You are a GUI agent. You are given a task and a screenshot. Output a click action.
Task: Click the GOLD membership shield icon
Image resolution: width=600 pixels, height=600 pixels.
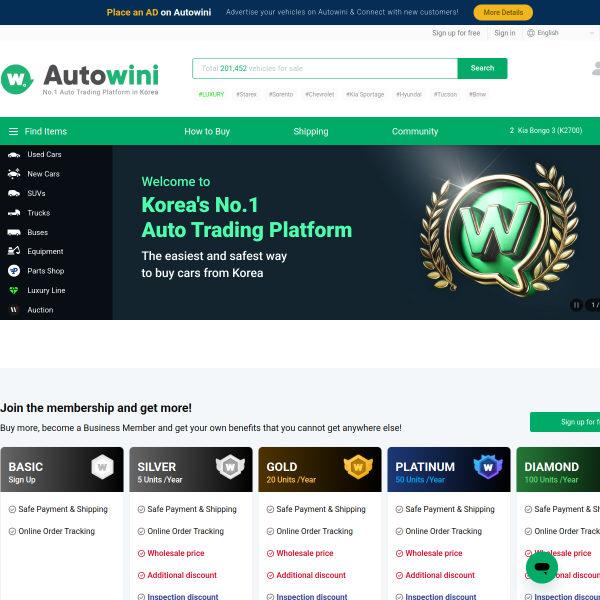click(358, 467)
